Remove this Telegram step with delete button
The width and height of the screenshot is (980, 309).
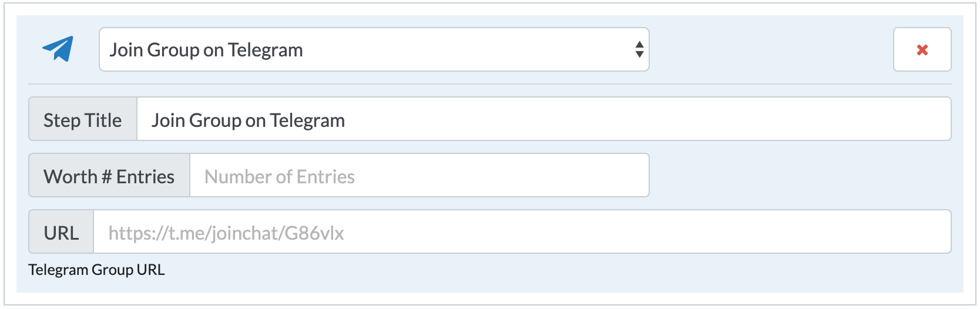point(922,49)
